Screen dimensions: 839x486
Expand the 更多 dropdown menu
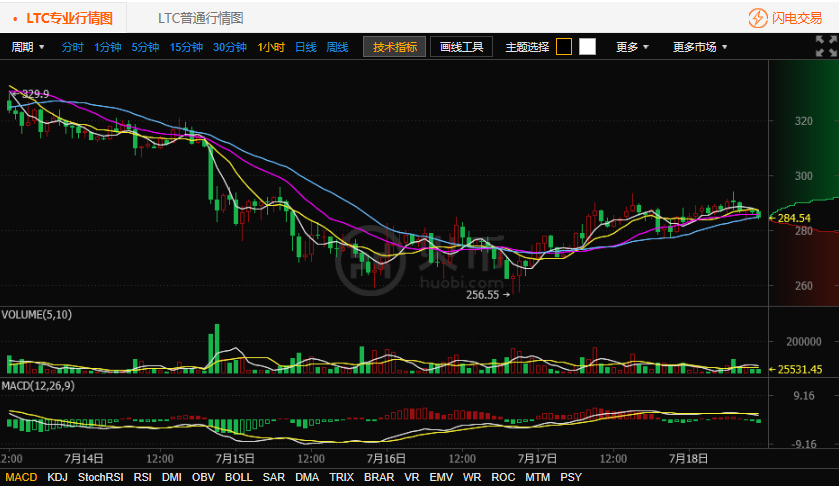pyautogui.click(x=632, y=47)
